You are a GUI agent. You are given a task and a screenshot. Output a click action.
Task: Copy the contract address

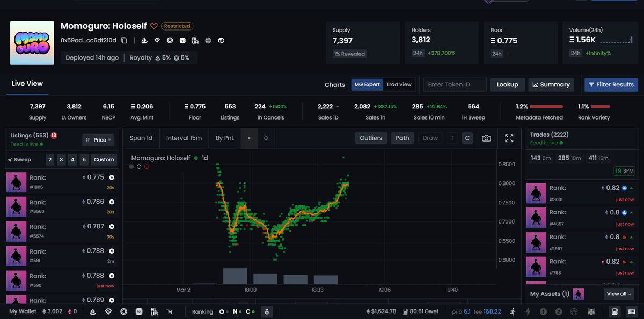pos(125,40)
